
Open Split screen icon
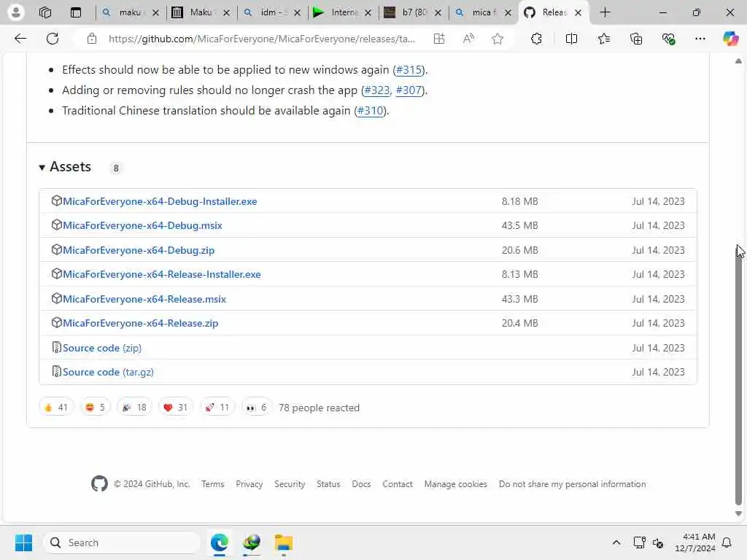click(571, 39)
